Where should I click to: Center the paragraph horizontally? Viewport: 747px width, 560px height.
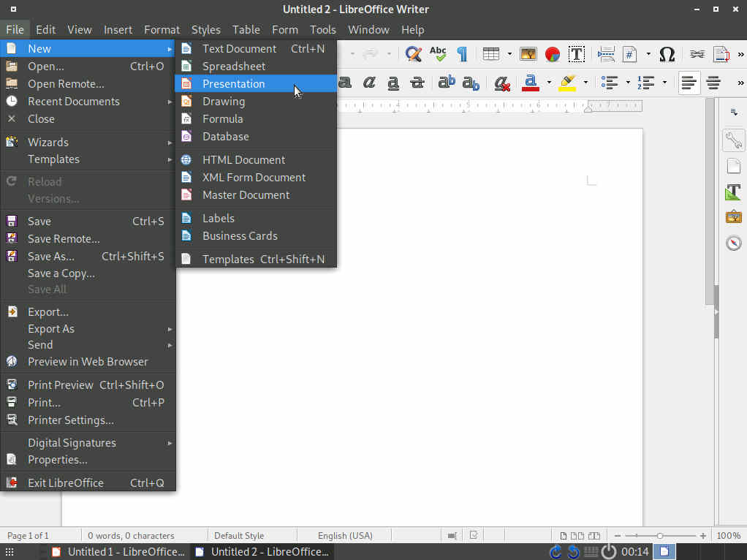pyautogui.click(x=713, y=83)
